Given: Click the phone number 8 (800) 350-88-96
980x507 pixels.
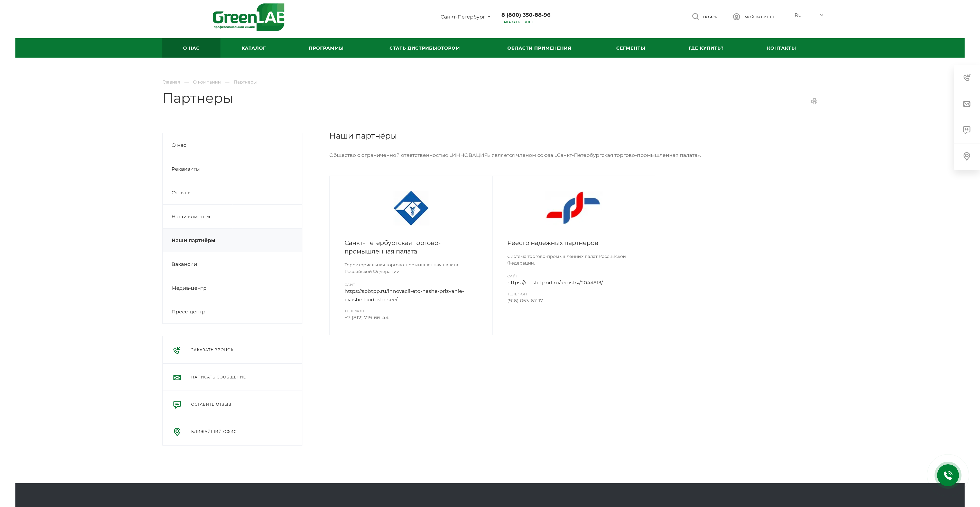Looking at the screenshot, I should click(526, 15).
